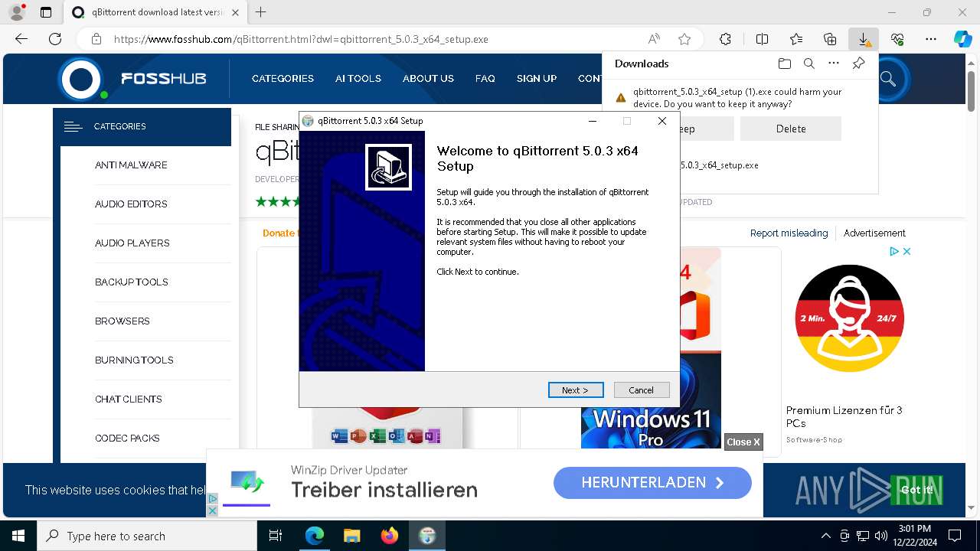The image size is (980, 551).
Task: Open the Extensions puzzle icon
Action: click(x=725, y=39)
